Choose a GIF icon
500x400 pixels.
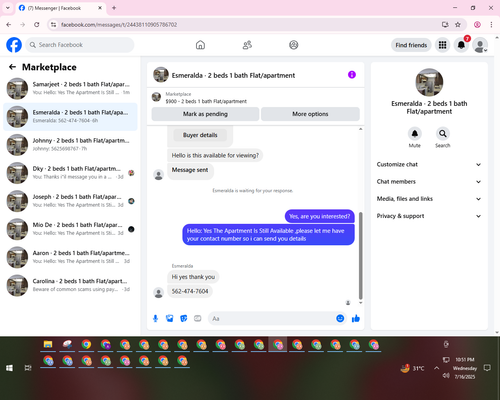click(x=198, y=319)
